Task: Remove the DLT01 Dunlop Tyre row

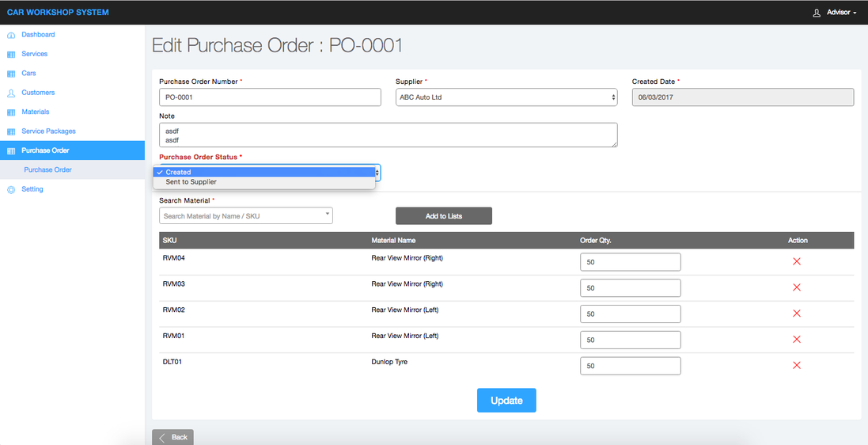Action: point(797,365)
